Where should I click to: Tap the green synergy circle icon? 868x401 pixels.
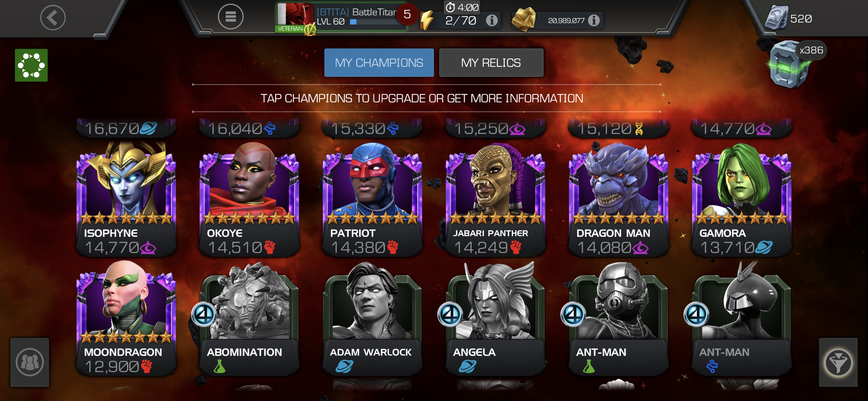pyautogui.click(x=31, y=65)
